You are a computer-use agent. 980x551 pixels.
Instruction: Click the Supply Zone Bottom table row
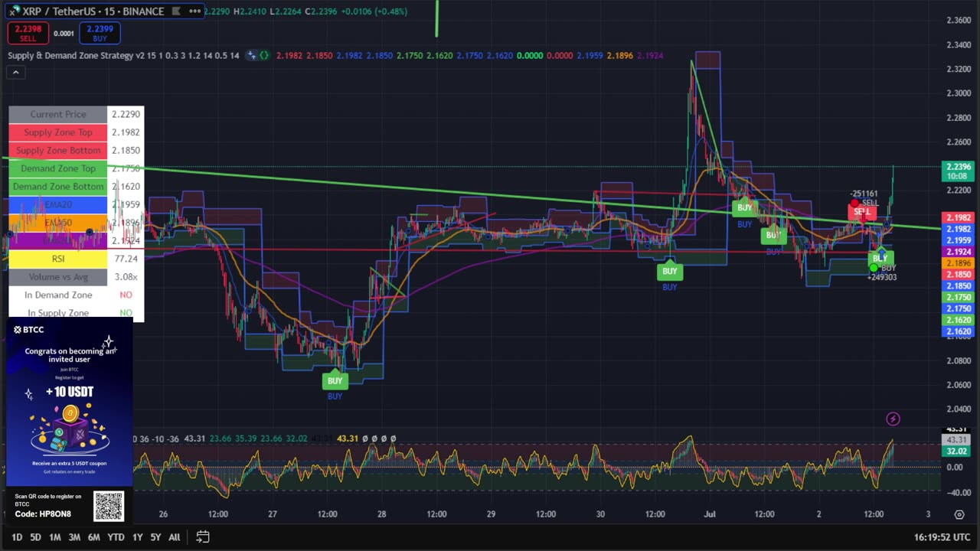click(x=76, y=150)
